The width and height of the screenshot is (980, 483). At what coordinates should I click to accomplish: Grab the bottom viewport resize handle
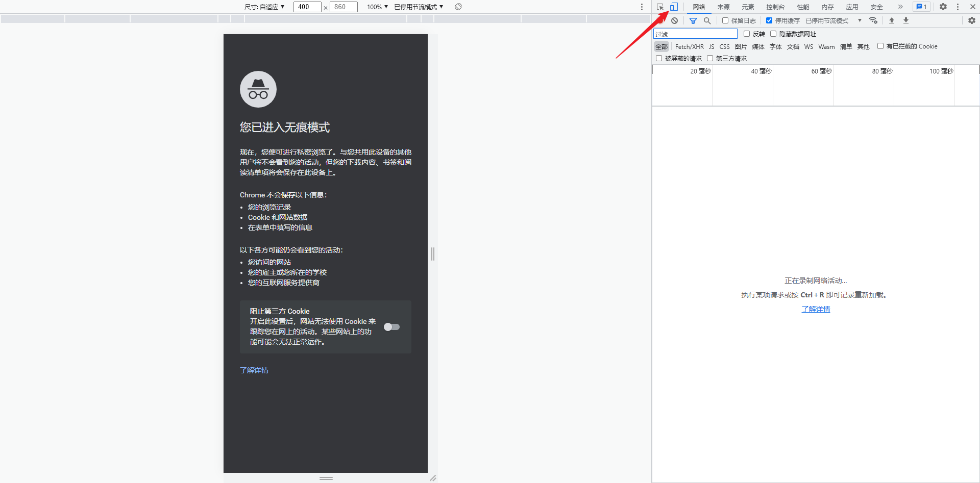(x=326, y=478)
